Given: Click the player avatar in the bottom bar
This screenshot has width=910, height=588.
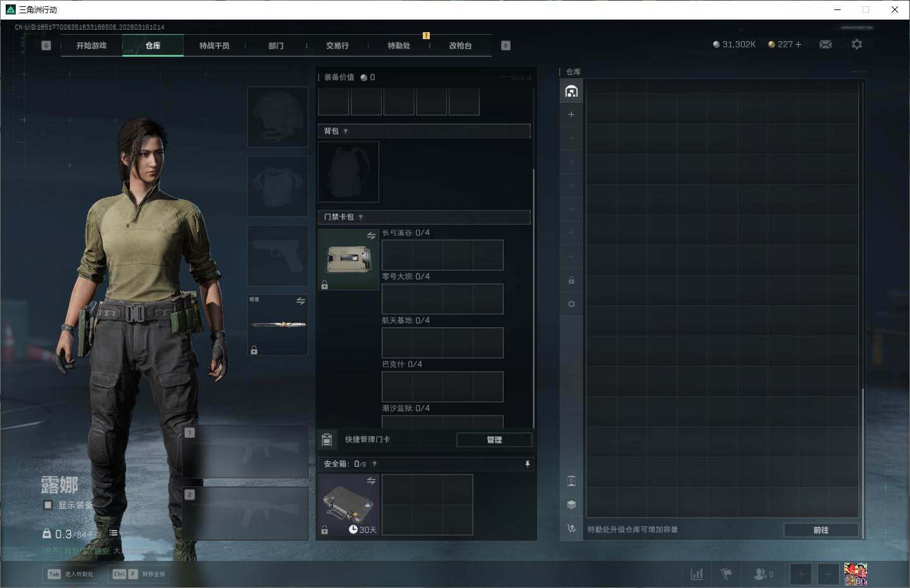Looking at the screenshot, I should tap(856, 574).
